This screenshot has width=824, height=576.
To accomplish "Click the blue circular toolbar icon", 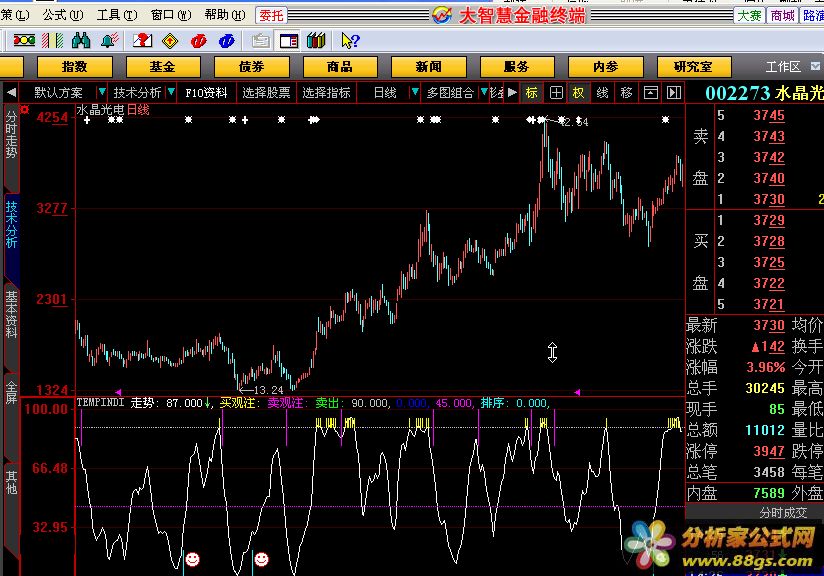I will pyautogui.click(x=226, y=40).
